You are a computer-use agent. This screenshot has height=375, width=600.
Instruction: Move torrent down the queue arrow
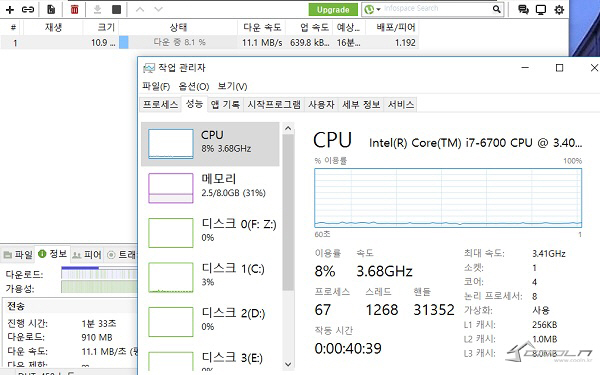(158, 9)
